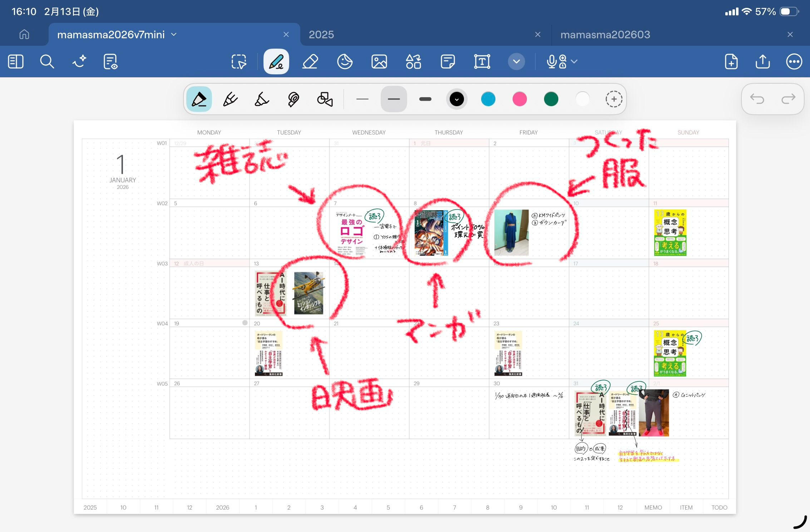Open the search magnifier

(x=47, y=61)
